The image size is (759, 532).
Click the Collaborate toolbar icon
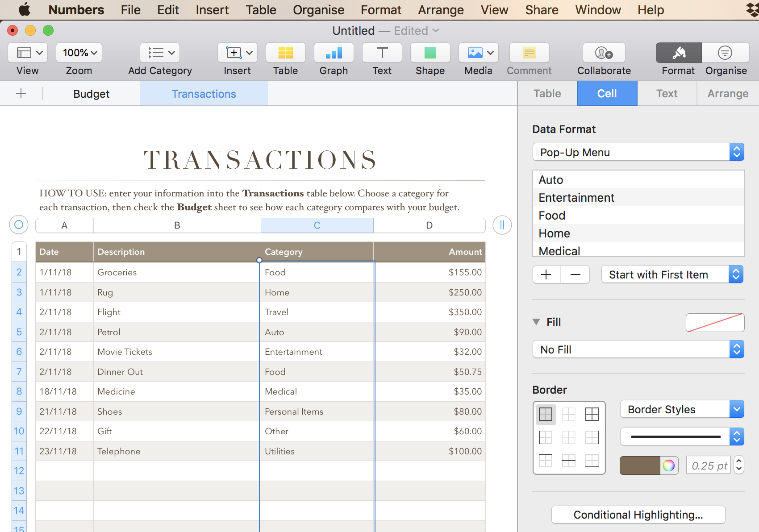(x=604, y=53)
